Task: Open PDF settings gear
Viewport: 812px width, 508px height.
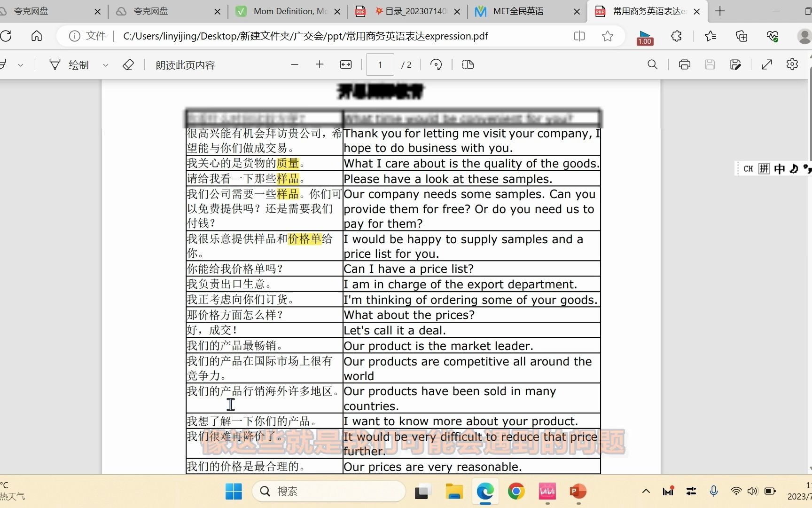Action: click(x=792, y=64)
